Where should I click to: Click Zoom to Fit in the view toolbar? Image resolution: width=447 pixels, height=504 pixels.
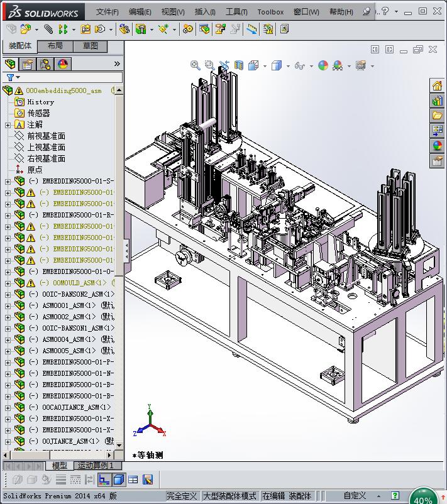tap(195, 65)
